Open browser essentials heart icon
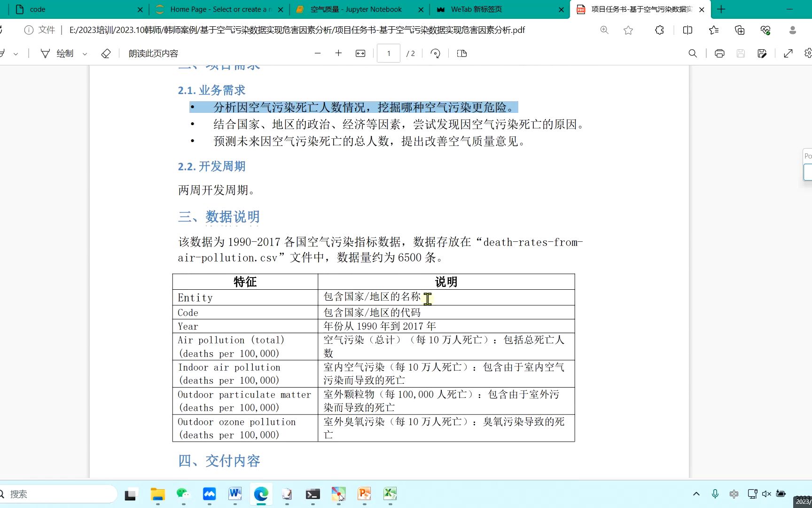This screenshot has height=508, width=812. pos(765,30)
